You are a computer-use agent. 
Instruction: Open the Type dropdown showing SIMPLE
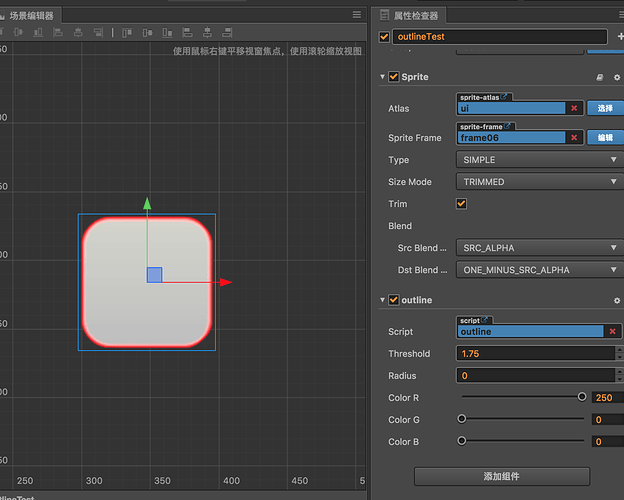[539, 160]
